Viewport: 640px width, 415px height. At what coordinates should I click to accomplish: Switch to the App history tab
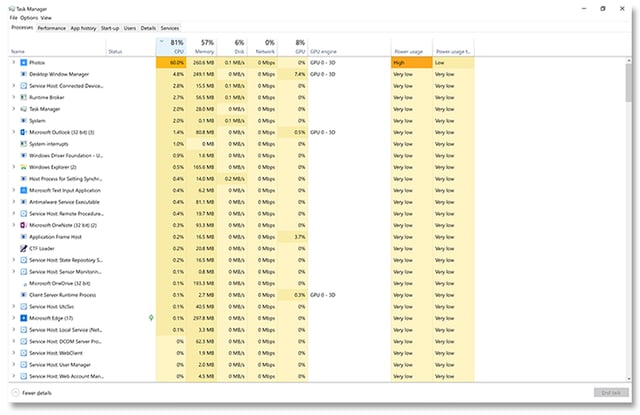pos(83,28)
